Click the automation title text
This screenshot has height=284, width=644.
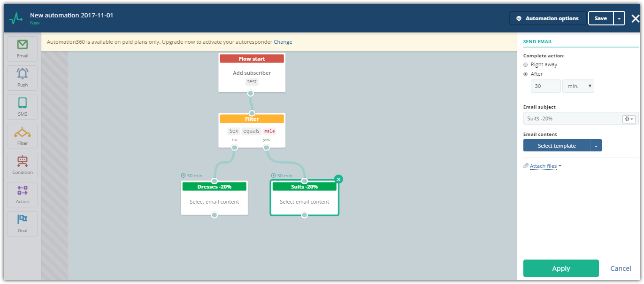(71, 15)
